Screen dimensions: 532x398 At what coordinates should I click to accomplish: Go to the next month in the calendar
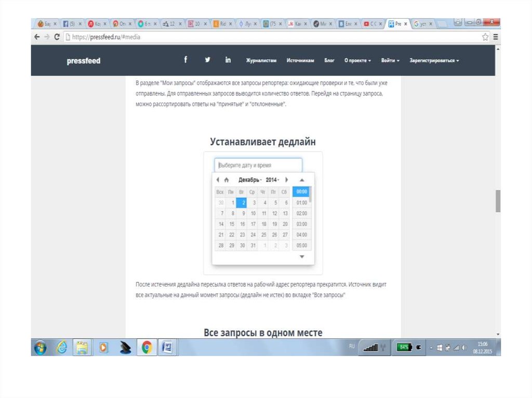pyautogui.click(x=287, y=180)
